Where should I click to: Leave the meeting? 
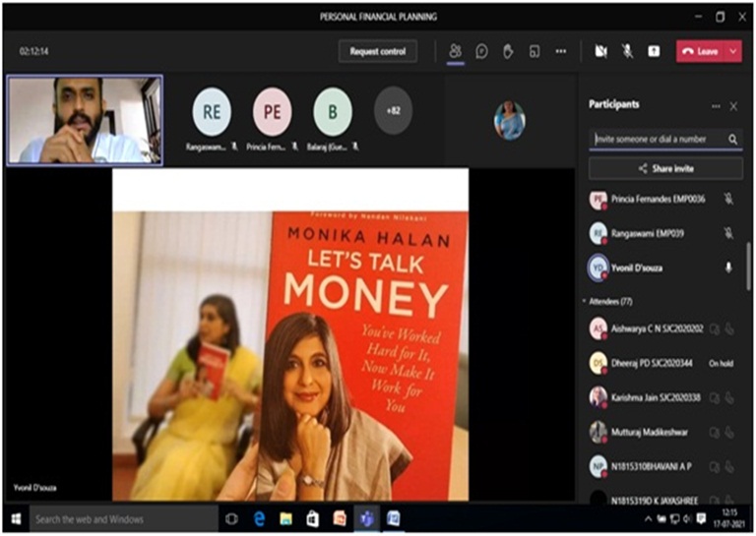pyautogui.click(x=701, y=51)
